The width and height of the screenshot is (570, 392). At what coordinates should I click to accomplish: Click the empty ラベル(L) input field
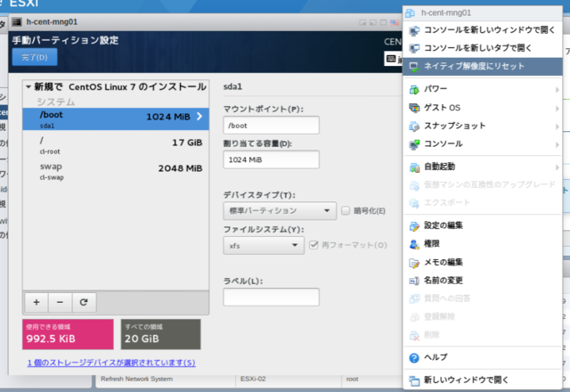(271, 297)
